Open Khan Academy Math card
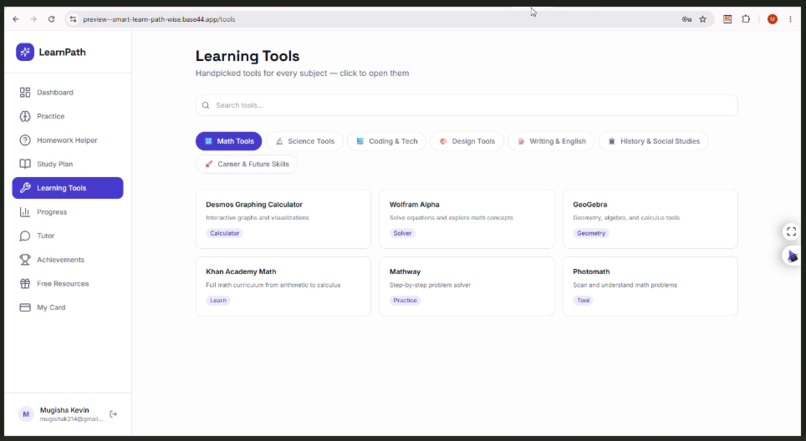The height and width of the screenshot is (441, 806). coord(283,286)
